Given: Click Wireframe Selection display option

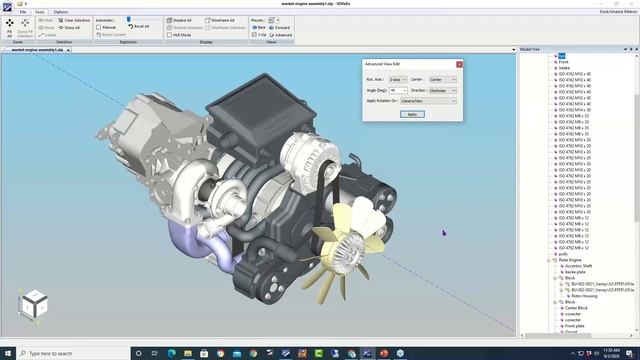Looking at the screenshot, I should 225,27.
